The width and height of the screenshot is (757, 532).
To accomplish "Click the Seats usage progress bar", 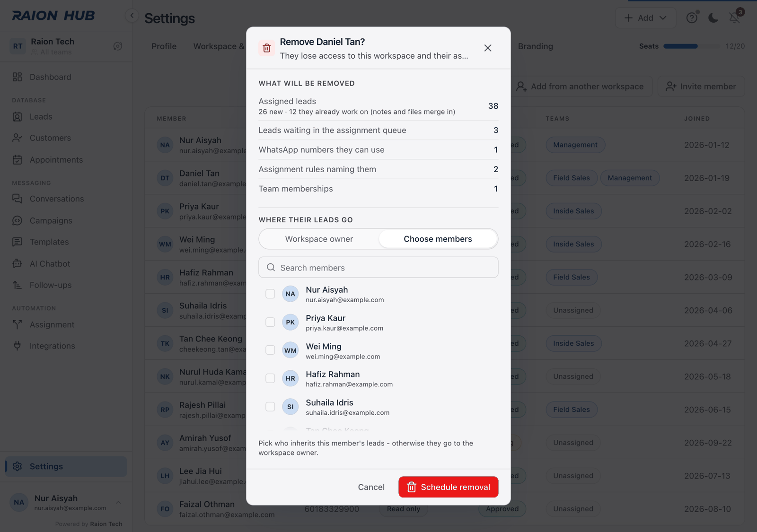I will pos(691,46).
